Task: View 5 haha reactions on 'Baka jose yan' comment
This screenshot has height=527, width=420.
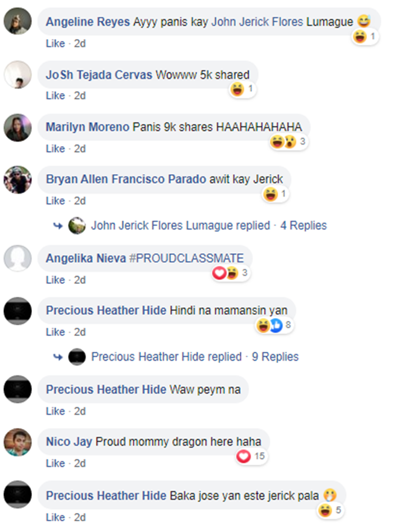Action: pyautogui.click(x=330, y=510)
